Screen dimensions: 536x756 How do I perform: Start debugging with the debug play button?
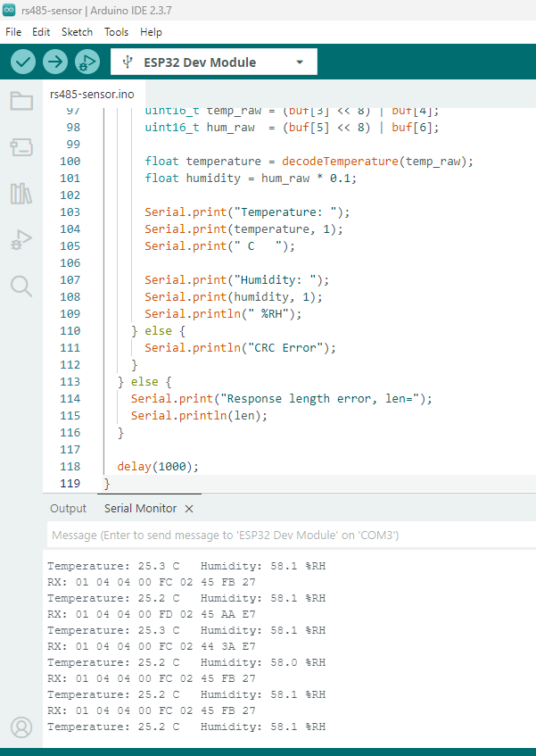87,62
